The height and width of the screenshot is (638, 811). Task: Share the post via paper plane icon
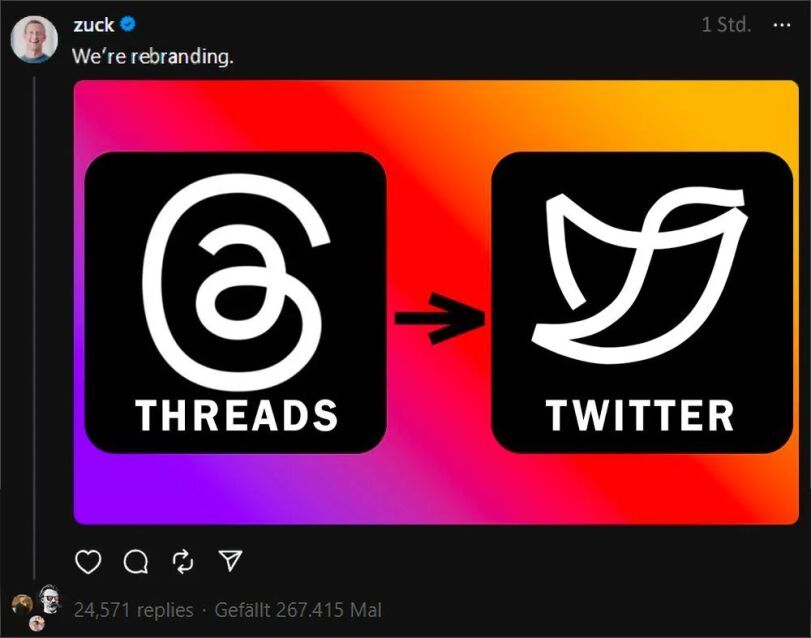click(x=230, y=560)
